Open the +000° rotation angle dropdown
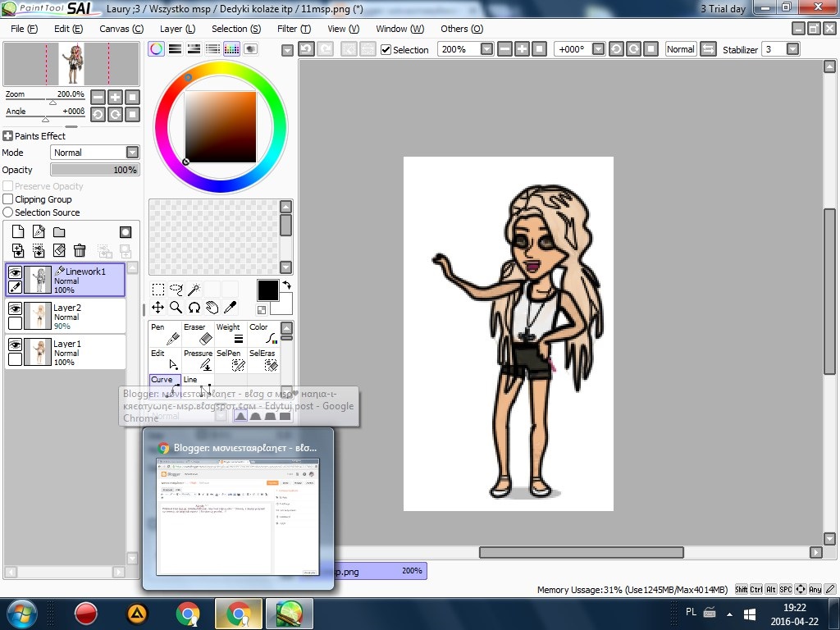The width and height of the screenshot is (840, 630). (x=598, y=49)
